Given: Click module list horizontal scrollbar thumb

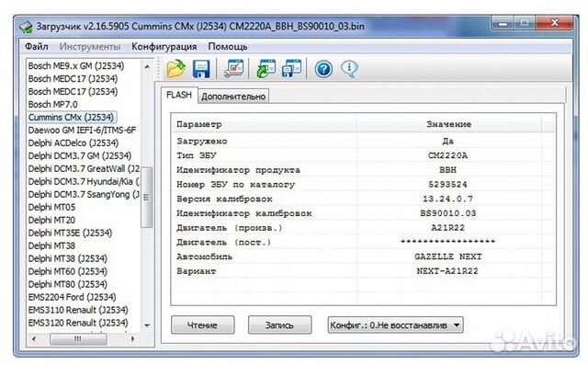Looking at the screenshot, I should click(x=78, y=339).
